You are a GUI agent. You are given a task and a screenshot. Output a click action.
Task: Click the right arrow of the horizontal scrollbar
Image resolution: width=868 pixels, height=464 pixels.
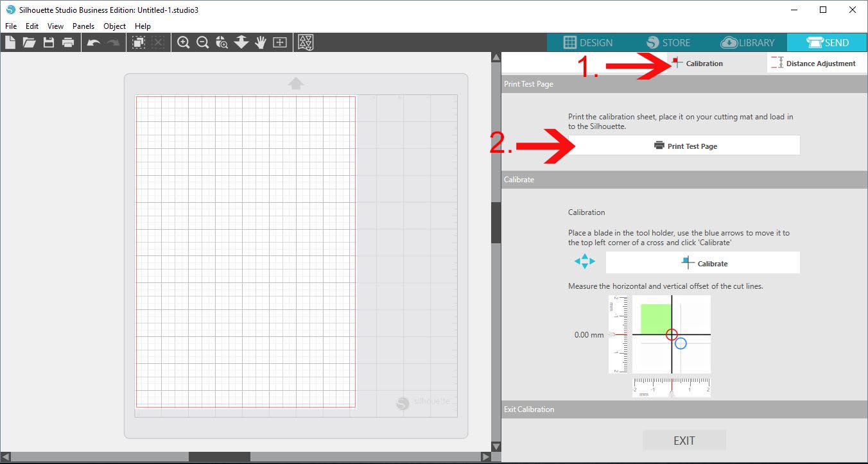[x=485, y=457]
